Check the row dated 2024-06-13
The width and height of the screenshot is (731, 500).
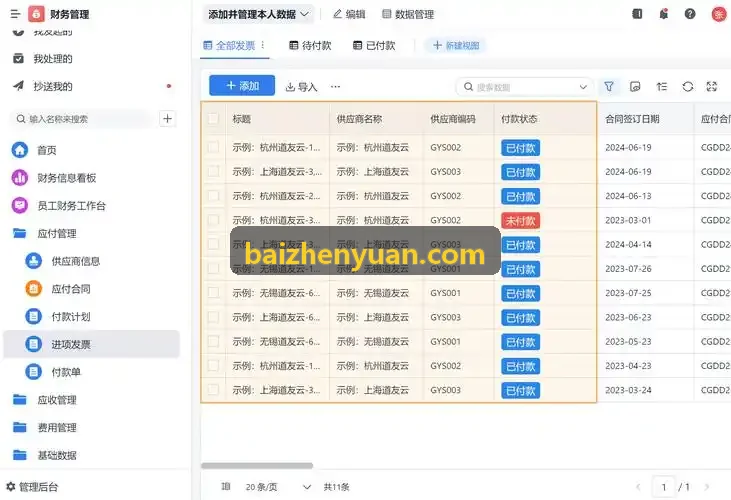213,196
